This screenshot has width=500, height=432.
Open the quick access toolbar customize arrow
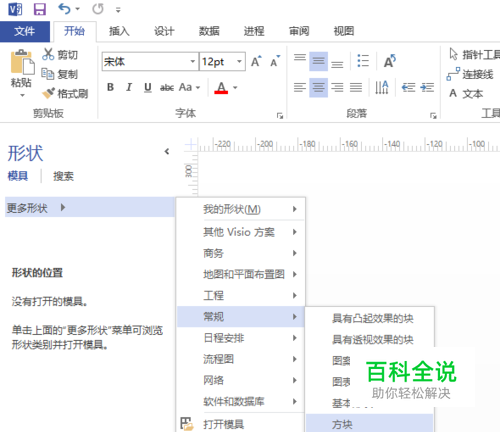pyautogui.click(x=118, y=10)
